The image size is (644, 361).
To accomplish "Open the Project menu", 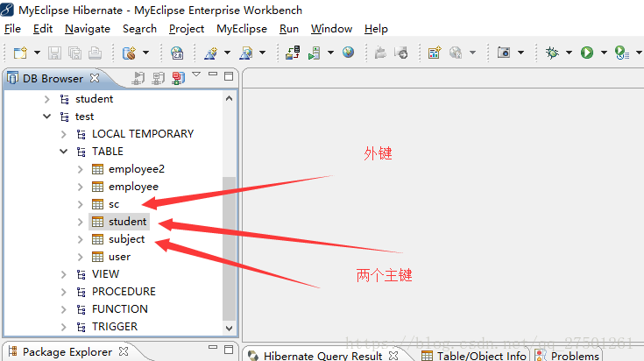I will click(187, 29).
